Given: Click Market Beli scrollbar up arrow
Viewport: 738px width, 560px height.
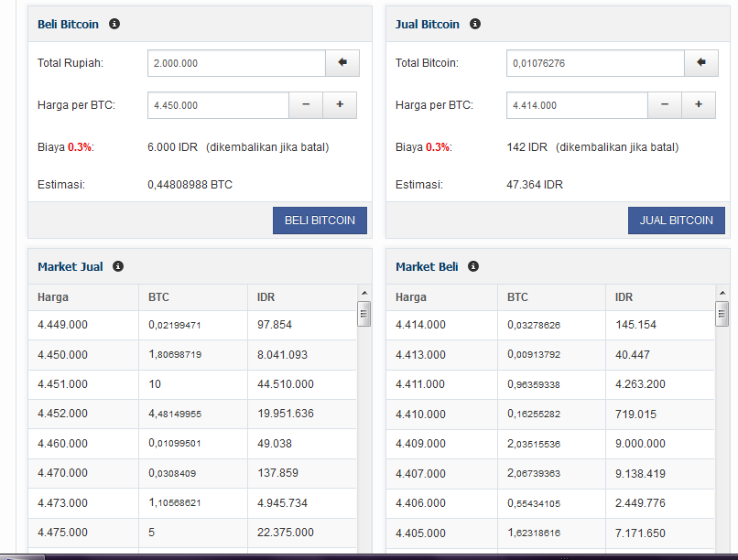Looking at the screenshot, I should click(722, 293).
